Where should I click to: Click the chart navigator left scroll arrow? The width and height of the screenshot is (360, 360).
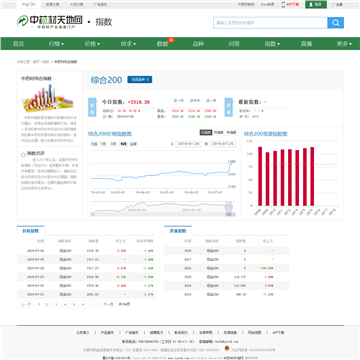point(93,214)
